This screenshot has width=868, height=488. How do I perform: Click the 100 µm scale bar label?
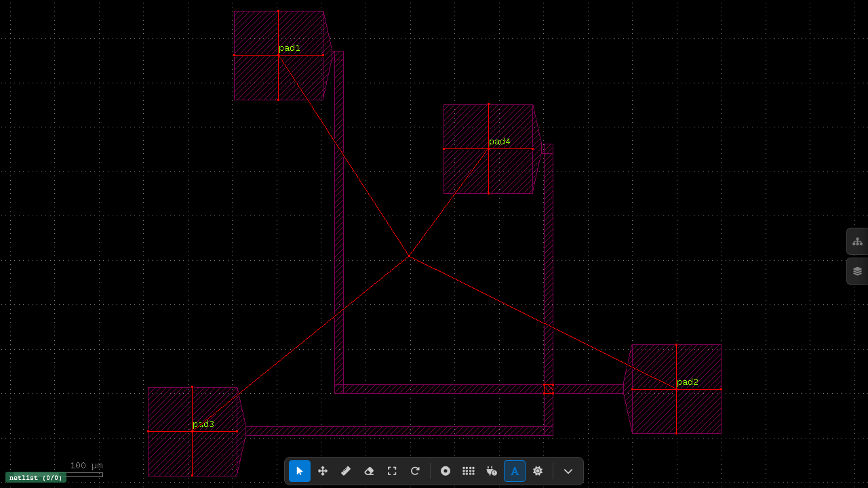pos(87,466)
